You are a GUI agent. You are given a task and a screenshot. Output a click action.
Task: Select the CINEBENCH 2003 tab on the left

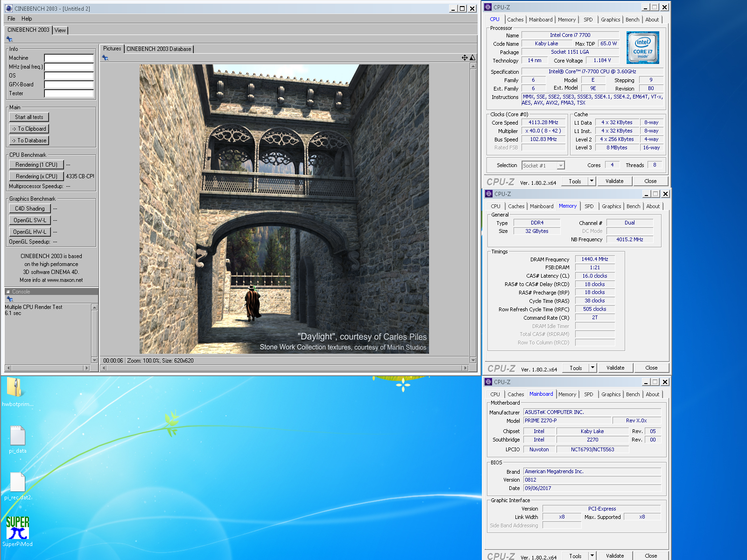coord(28,30)
